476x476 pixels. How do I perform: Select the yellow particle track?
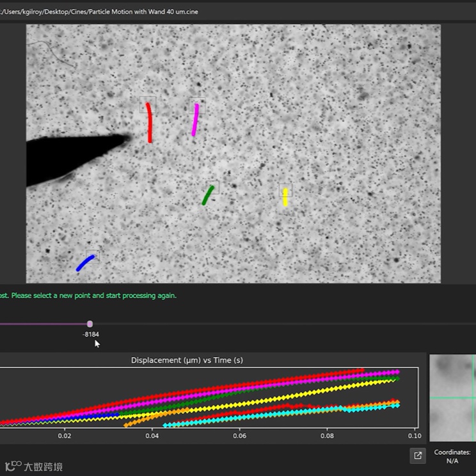(x=285, y=197)
